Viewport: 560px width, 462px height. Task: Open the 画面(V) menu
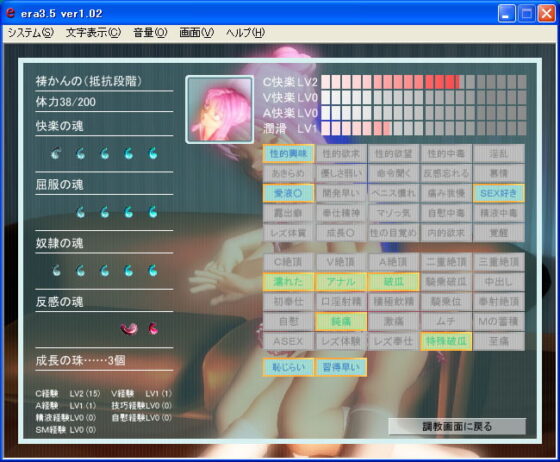196,33
